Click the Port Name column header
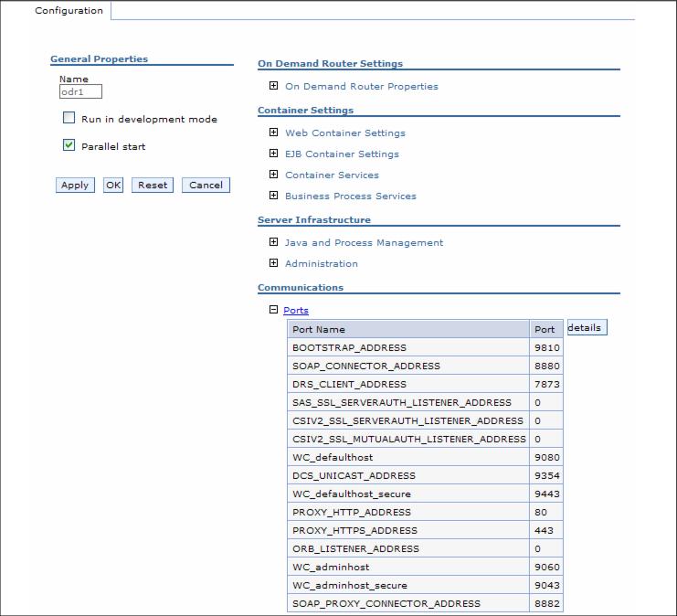The height and width of the screenshot is (616, 677). (x=408, y=329)
